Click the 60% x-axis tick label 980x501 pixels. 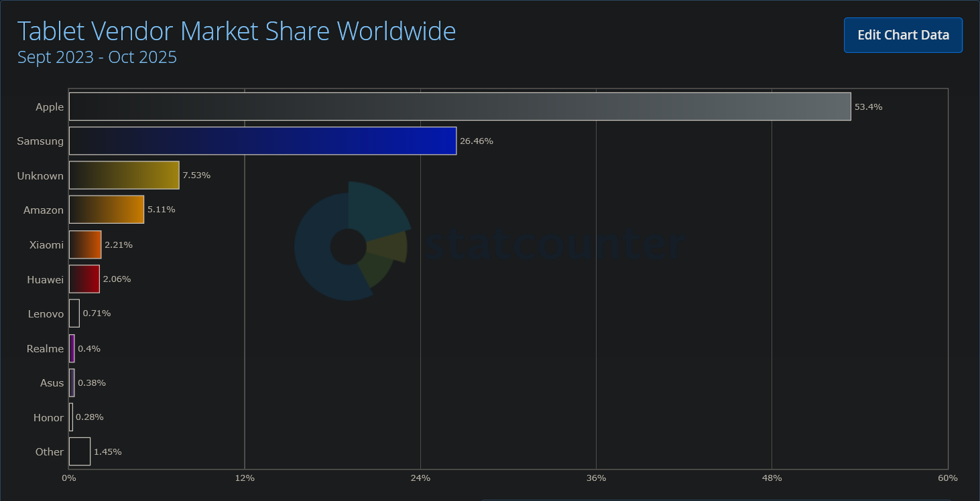[x=948, y=478]
